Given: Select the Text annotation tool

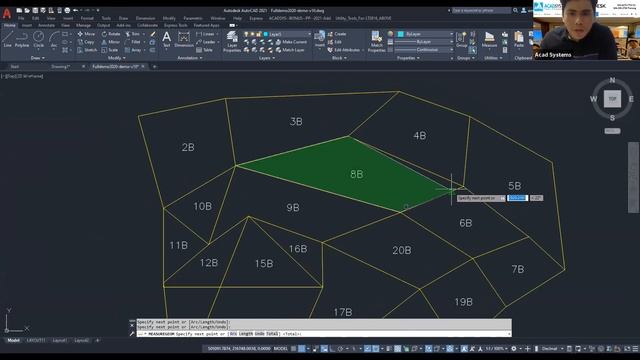Looking at the screenshot, I should pyautogui.click(x=167, y=40).
